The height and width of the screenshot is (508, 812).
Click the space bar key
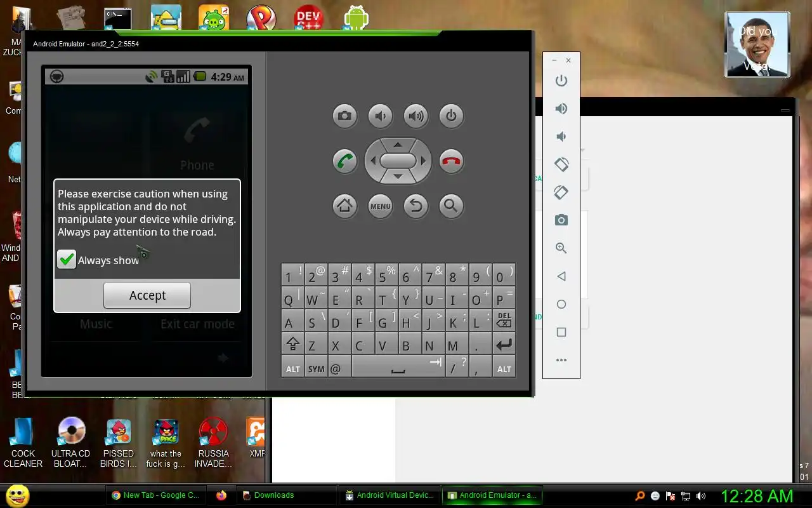point(398,368)
